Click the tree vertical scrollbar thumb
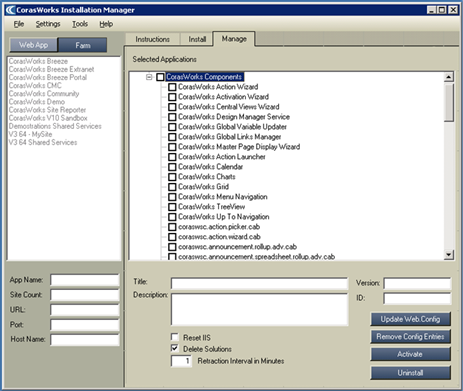The height and width of the screenshot is (391, 463). [449, 103]
